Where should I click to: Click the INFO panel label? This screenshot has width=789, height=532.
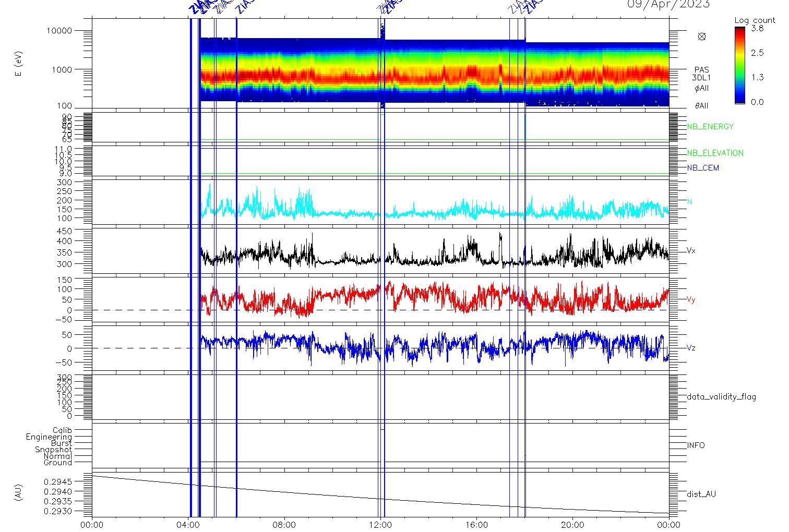click(696, 445)
